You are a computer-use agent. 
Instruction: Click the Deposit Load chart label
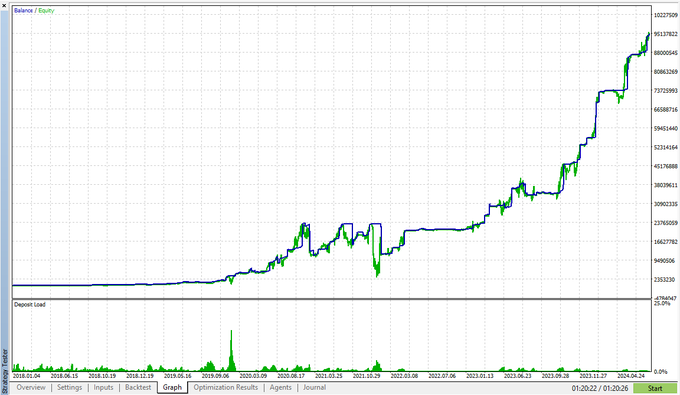click(x=29, y=304)
